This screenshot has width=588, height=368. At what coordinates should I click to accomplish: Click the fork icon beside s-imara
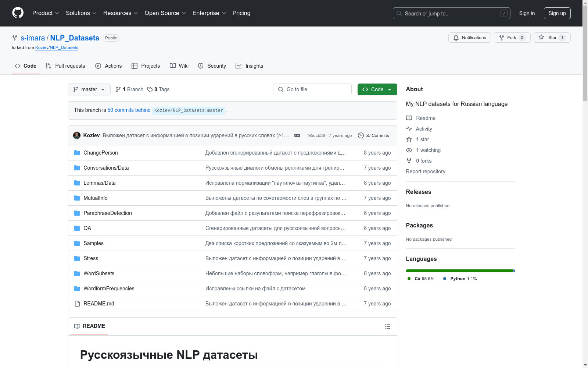click(15, 38)
